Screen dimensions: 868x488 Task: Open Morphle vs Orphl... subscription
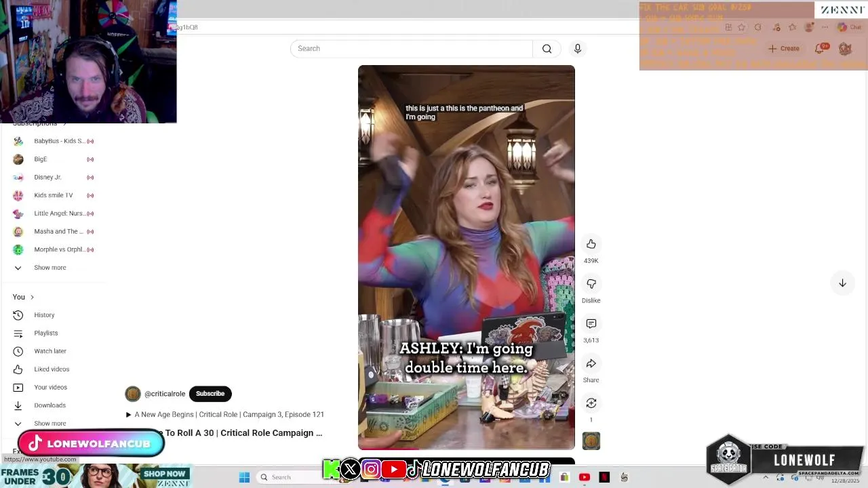[54, 249]
